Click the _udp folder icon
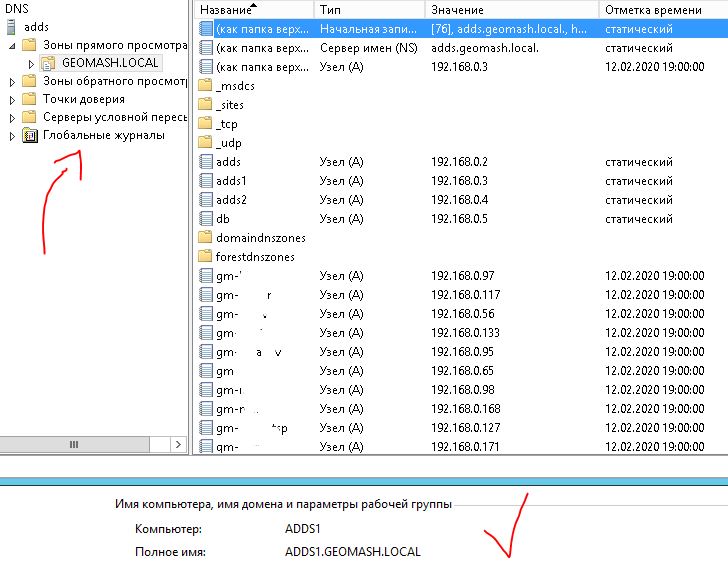 coord(205,143)
